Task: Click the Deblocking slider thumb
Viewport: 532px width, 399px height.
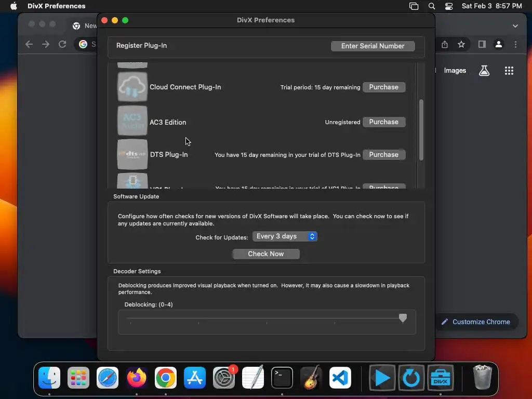Action: point(403,318)
